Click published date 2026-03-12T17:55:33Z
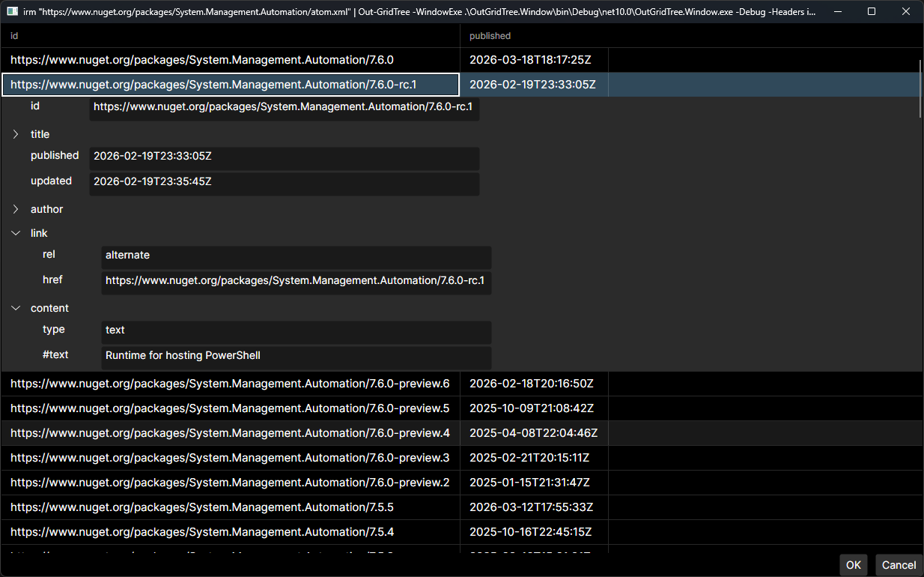The image size is (924, 577). click(531, 507)
